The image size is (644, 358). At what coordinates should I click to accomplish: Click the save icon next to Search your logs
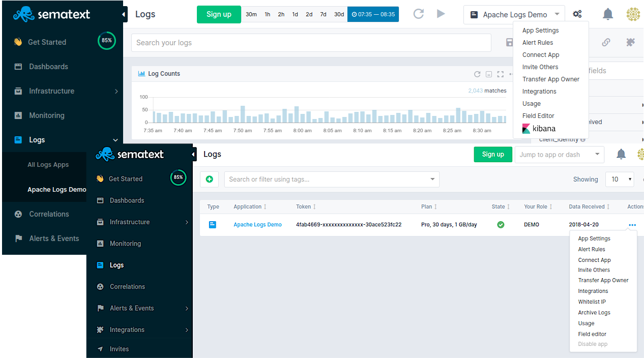coord(509,43)
